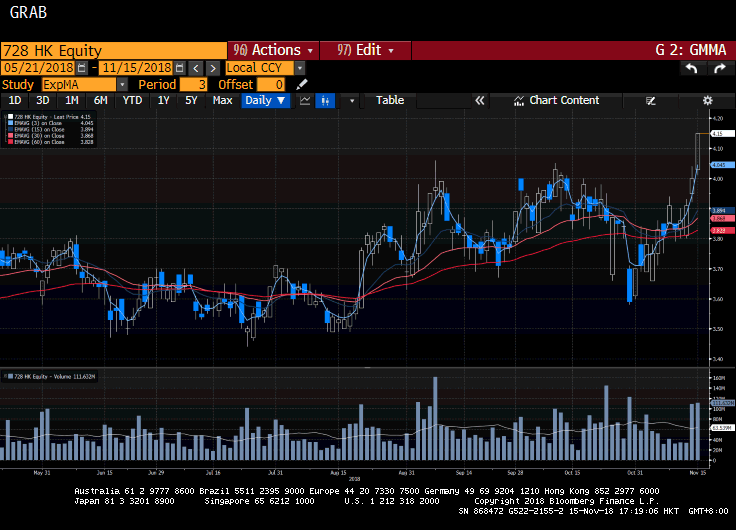The image size is (736, 530).
Task: Open chart settings gear icon
Action: 707,100
